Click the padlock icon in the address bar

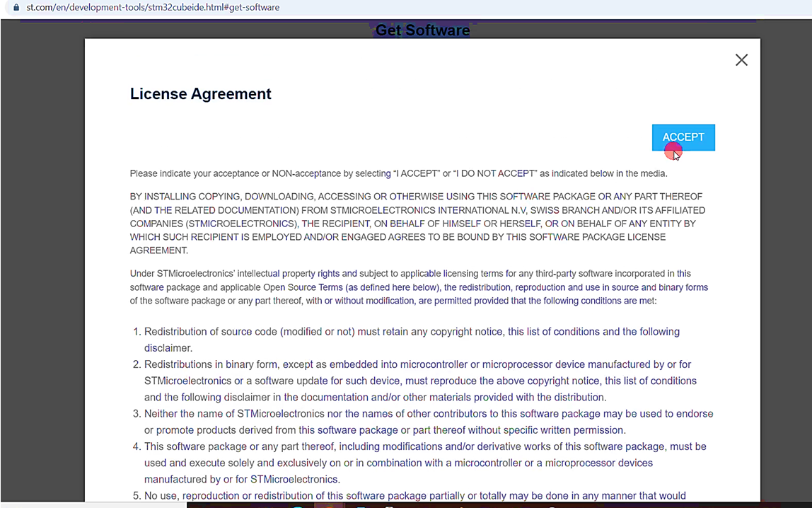point(16,7)
